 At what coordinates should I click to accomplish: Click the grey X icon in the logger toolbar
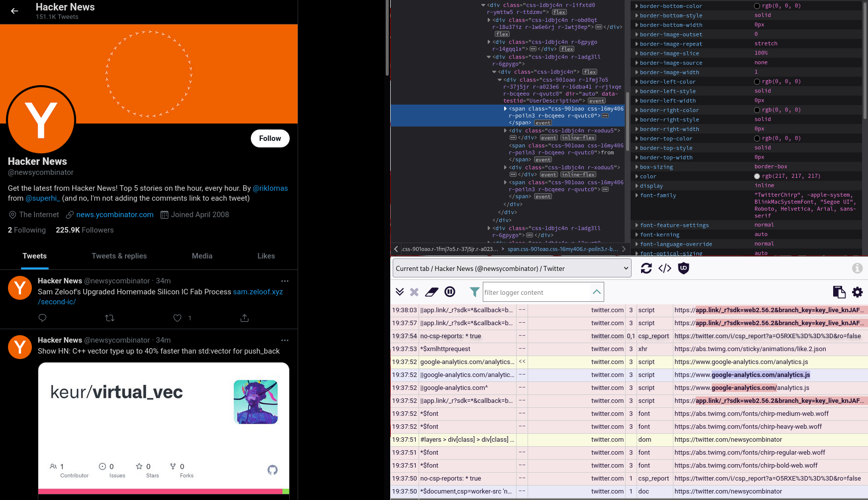pos(414,292)
